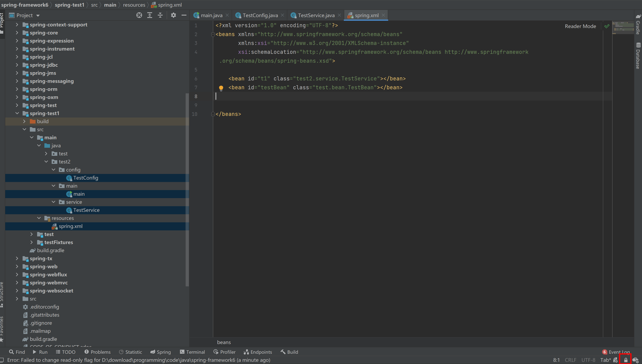Screen dimensions: 642x364
Task: Collapse the spring-test1 module
Action: click(17, 113)
